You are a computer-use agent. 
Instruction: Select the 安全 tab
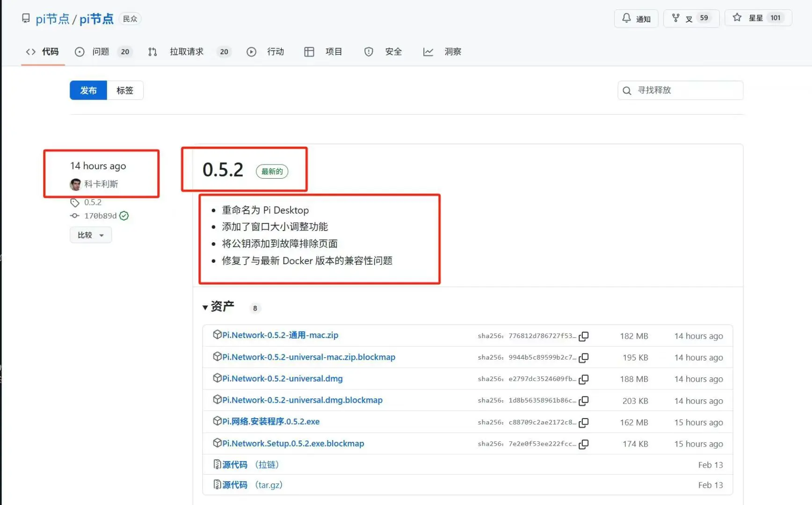383,51
